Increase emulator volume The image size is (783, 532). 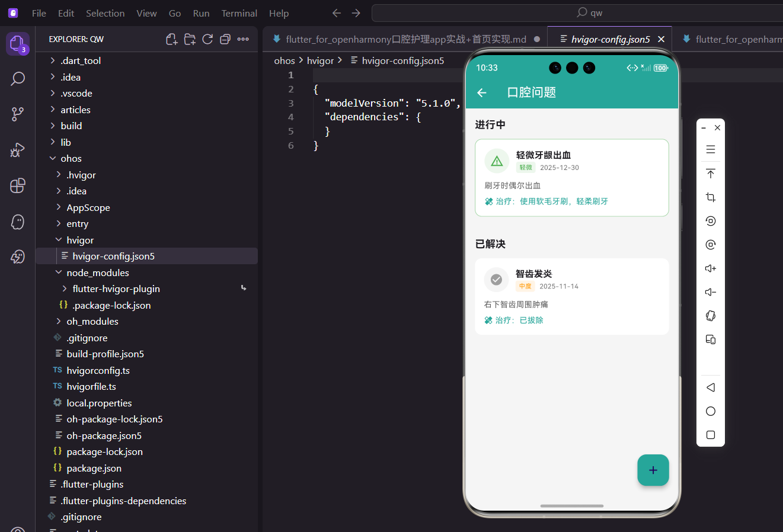click(711, 268)
